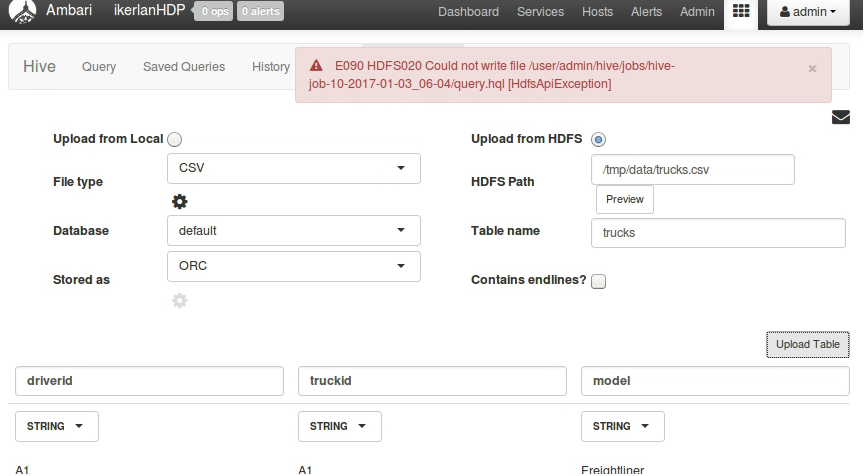Viewport: 867px width, 476px height.
Task: Switch to the Saved Queries tab
Action: tap(184, 67)
